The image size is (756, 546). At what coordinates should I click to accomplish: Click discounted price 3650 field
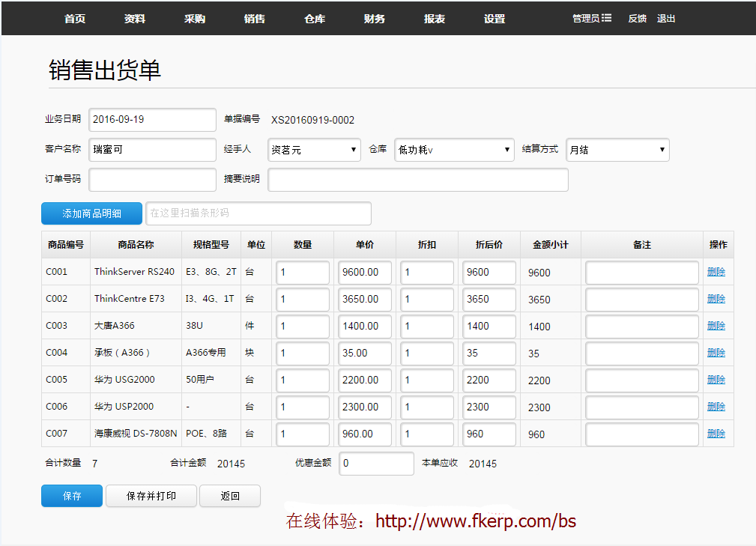489,300
